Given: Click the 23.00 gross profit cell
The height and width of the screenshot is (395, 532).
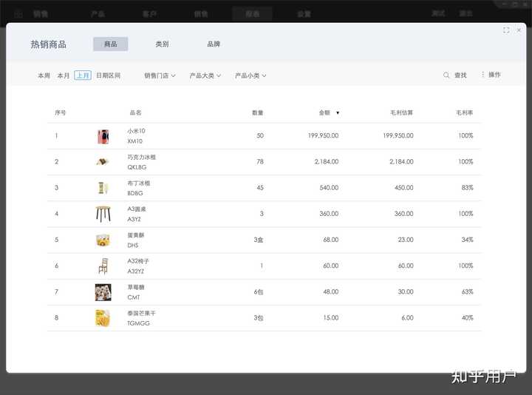Looking at the screenshot, I should (406, 240).
